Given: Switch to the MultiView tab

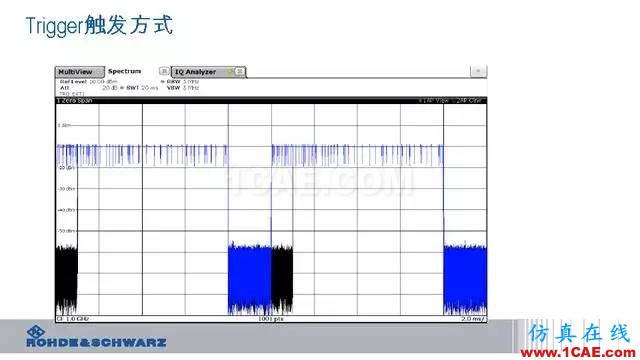Looking at the screenshot, I should coord(80,72).
